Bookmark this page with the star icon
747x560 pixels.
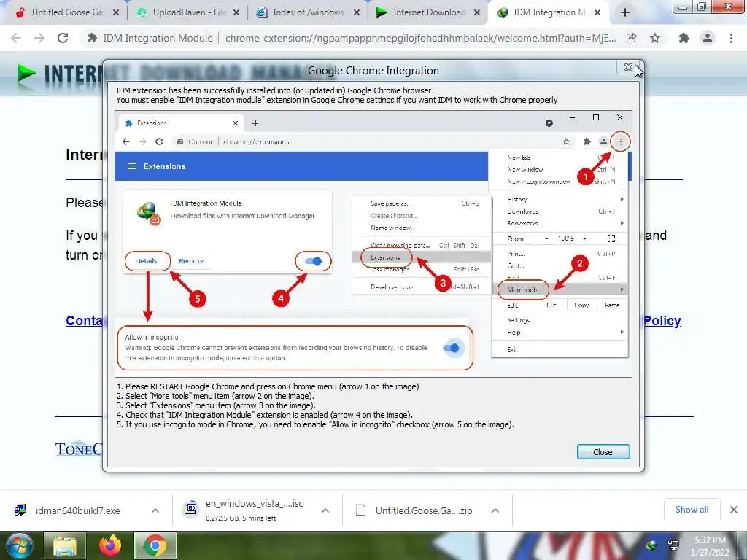655,38
